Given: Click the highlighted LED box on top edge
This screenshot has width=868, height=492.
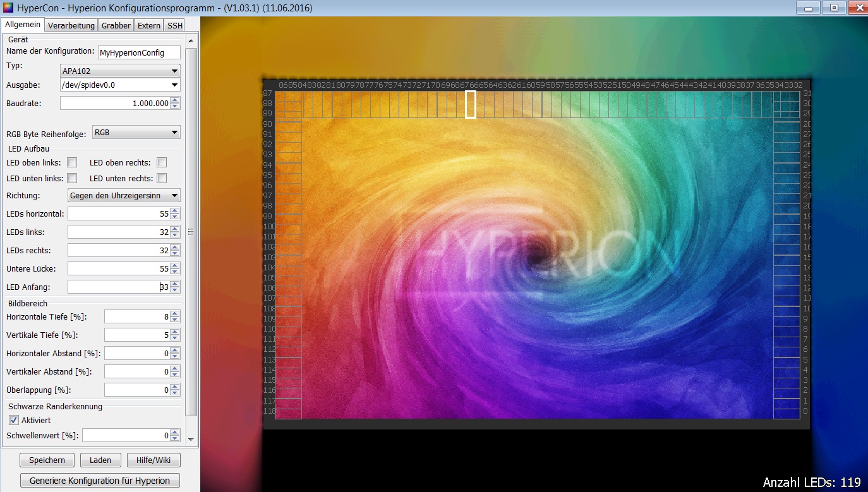Looking at the screenshot, I should click(x=471, y=104).
